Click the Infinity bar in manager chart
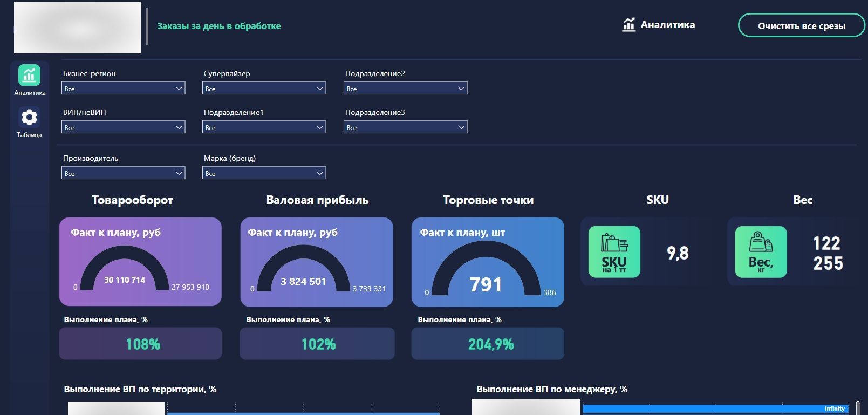The image size is (868, 415). click(x=715, y=409)
